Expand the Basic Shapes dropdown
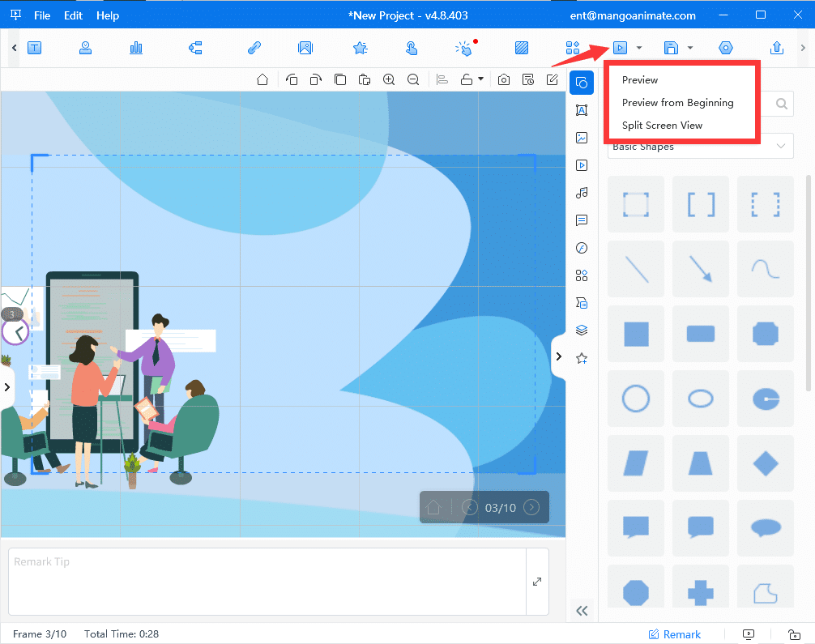This screenshot has height=644, width=815. (x=781, y=147)
